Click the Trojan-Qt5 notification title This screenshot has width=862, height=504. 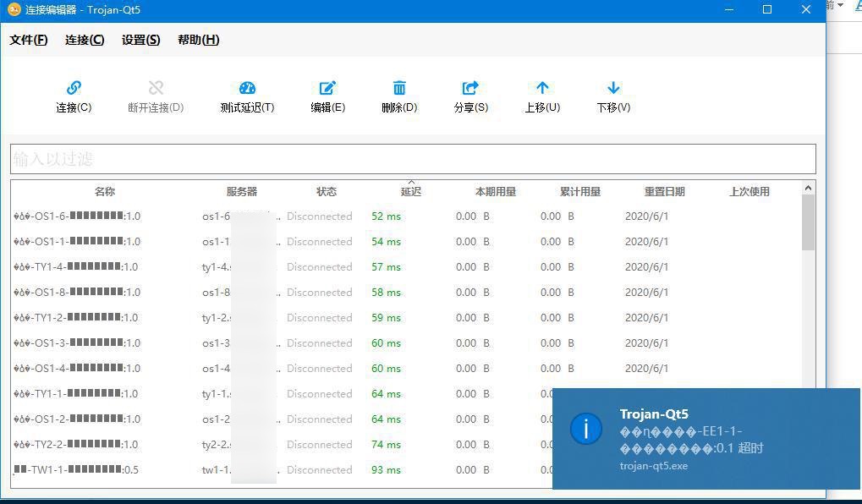(654, 414)
